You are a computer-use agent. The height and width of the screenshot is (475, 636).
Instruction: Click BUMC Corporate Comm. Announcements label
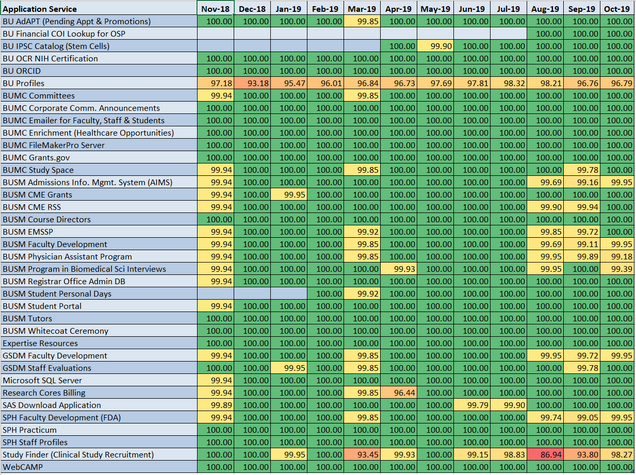point(99,108)
